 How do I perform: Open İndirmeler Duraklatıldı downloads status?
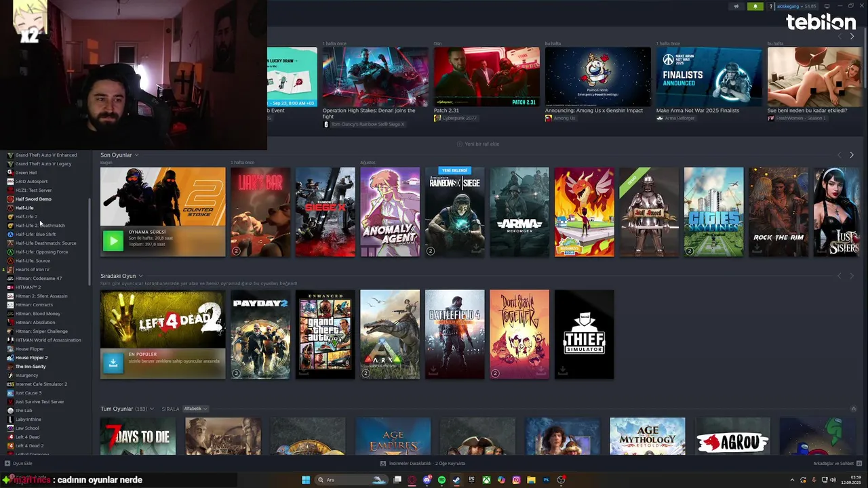(x=422, y=464)
